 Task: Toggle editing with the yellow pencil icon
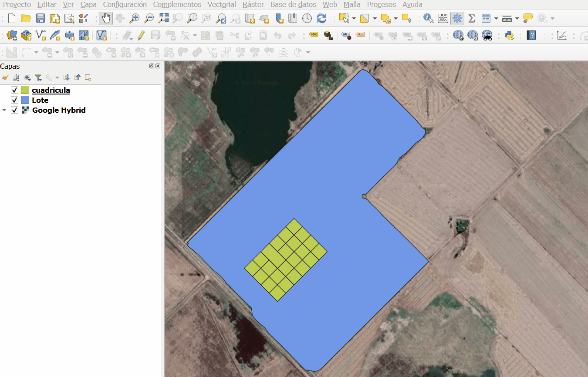(x=141, y=35)
